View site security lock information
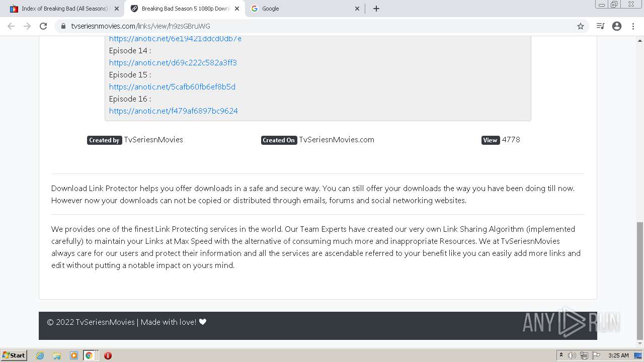 [63, 26]
